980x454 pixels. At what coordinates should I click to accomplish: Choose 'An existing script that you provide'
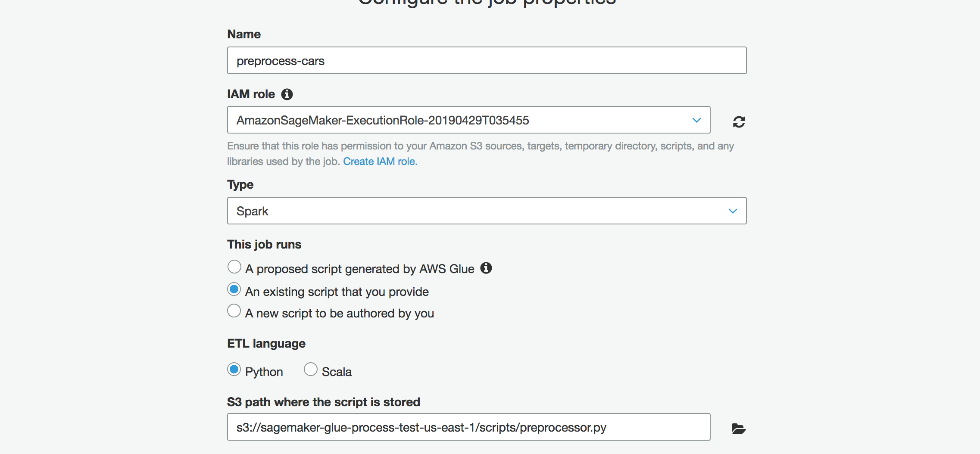[234, 289]
